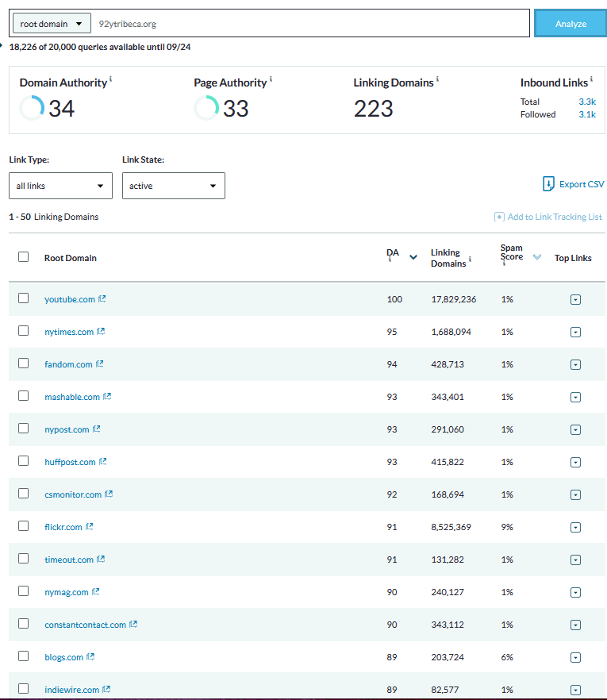The width and height of the screenshot is (607, 700).
Task: Open external link icon beside youtube.com
Action: click(x=102, y=298)
